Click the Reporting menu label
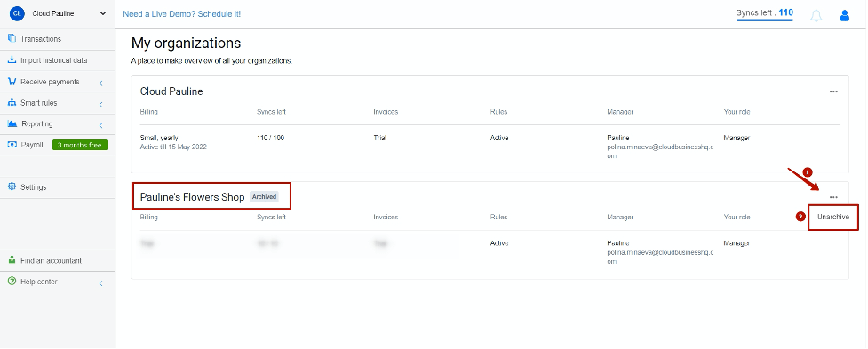The height and width of the screenshot is (349, 868). [x=37, y=124]
